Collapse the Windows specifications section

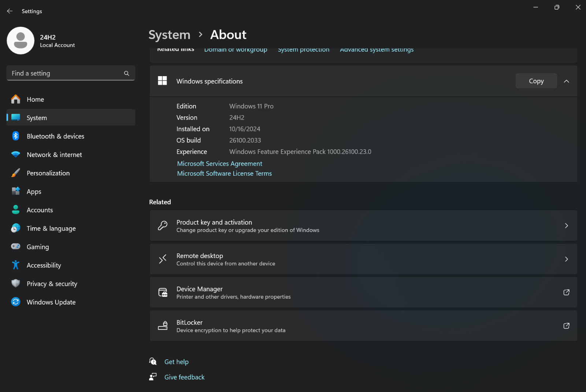pos(566,81)
